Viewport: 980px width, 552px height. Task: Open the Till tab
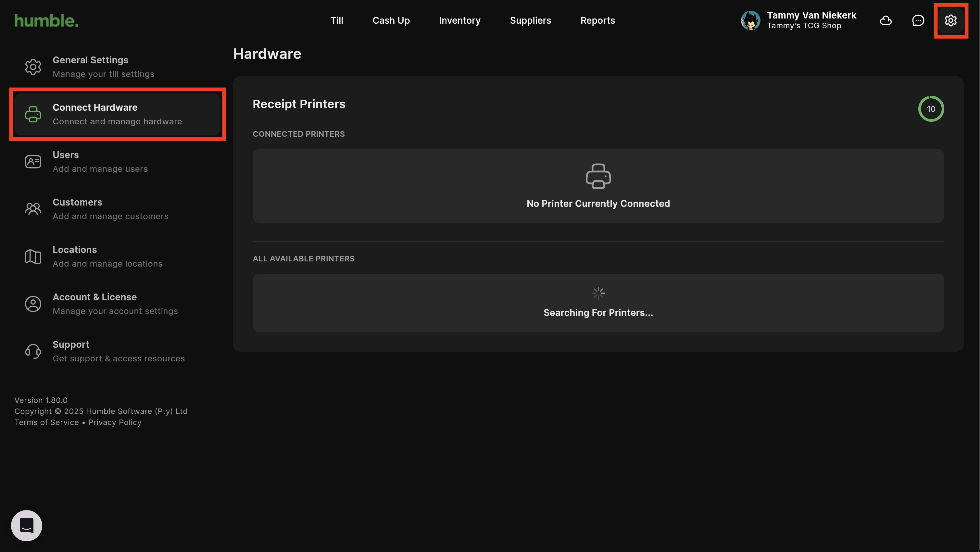(x=337, y=20)
